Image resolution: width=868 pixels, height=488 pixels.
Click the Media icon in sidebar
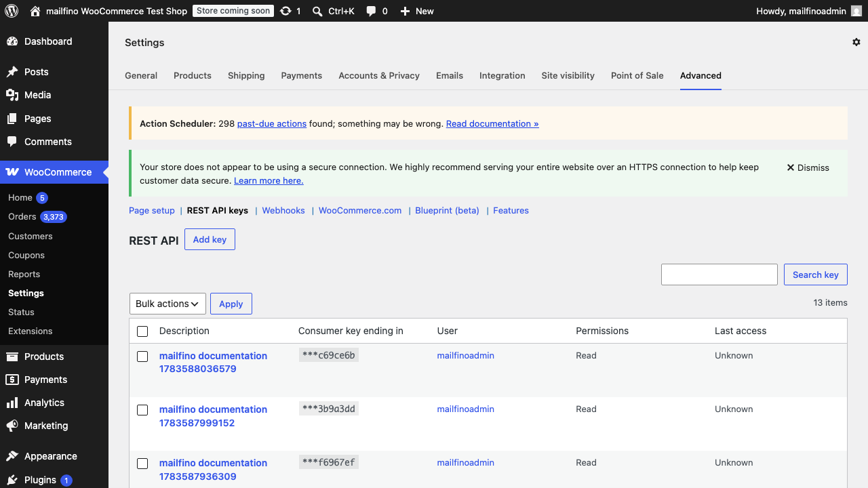pyautogui.click(x=12, y=95)
